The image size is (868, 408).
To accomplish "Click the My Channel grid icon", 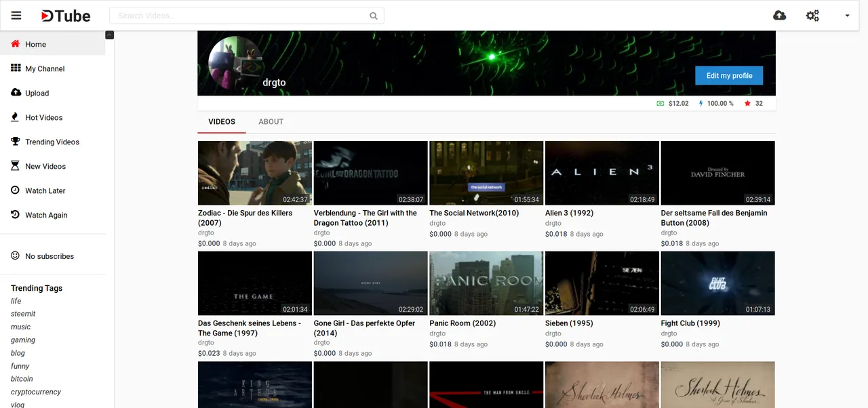I will tap(16, 68).
